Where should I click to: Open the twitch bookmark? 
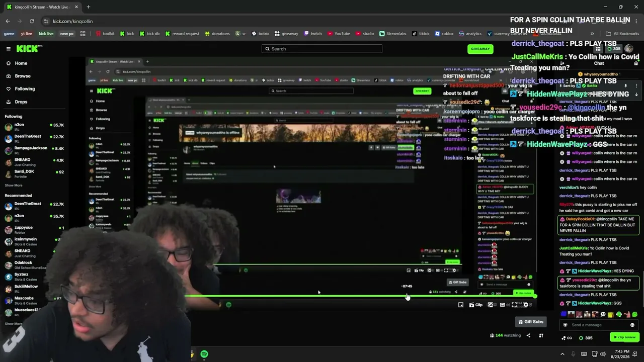pyautogui.click(x=312, y=34)
